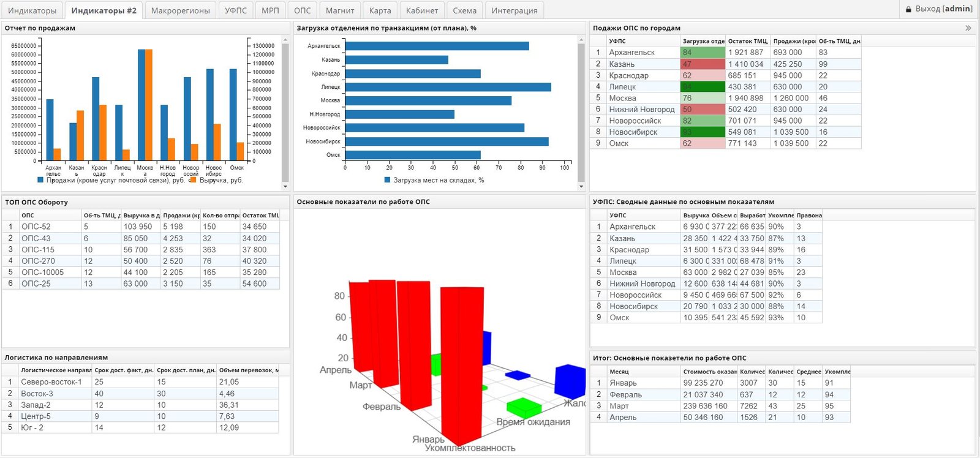Screen dimensions: 980x458
Task: Sort by УФПС column in Подажи ОПС table
Action: pos(643,41)
